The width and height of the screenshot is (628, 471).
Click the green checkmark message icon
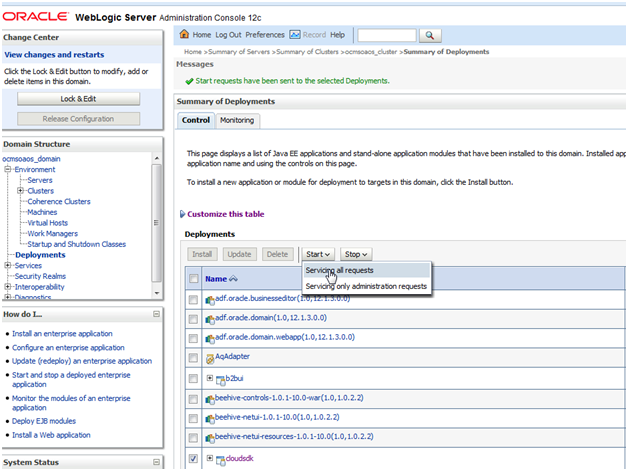[189, 81]
